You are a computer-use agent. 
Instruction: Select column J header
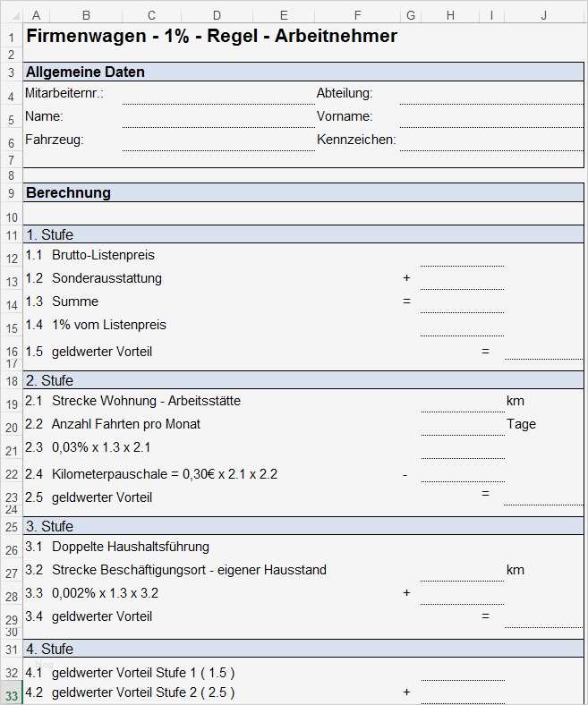click(544, 15)
